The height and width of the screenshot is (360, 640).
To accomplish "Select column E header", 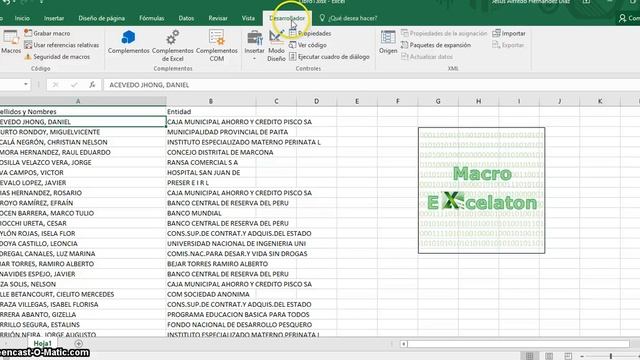I will click(x=357, y=101).
